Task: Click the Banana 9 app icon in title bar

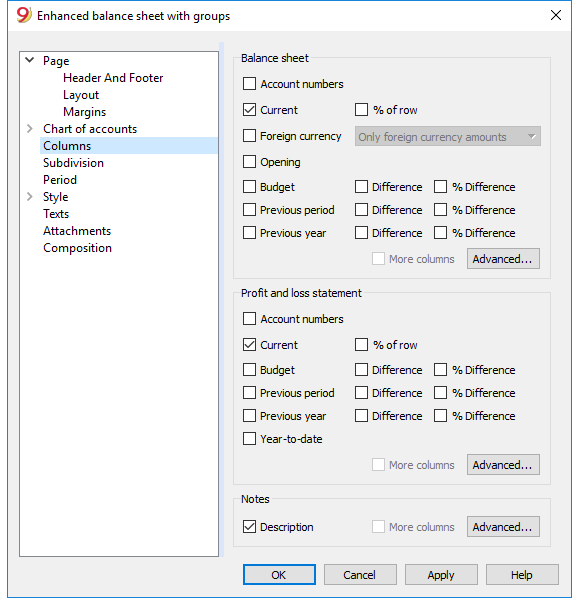Action: tap(24, 15)
